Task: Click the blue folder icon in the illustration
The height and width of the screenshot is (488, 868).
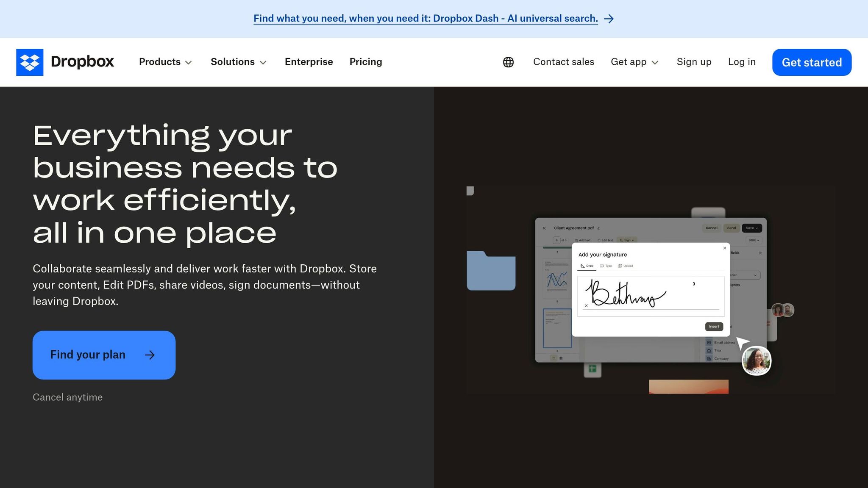Action: click(491, 271)
